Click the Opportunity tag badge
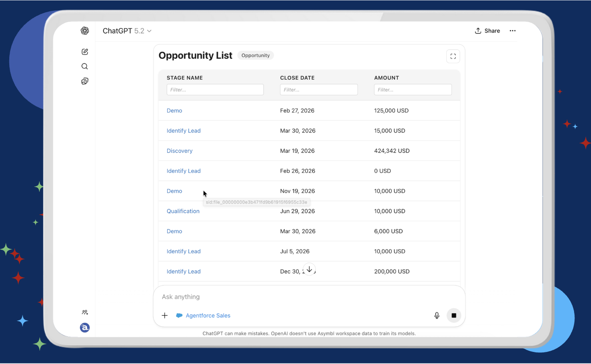This screenshot has width=591, height=364. (x=256, y=55)
